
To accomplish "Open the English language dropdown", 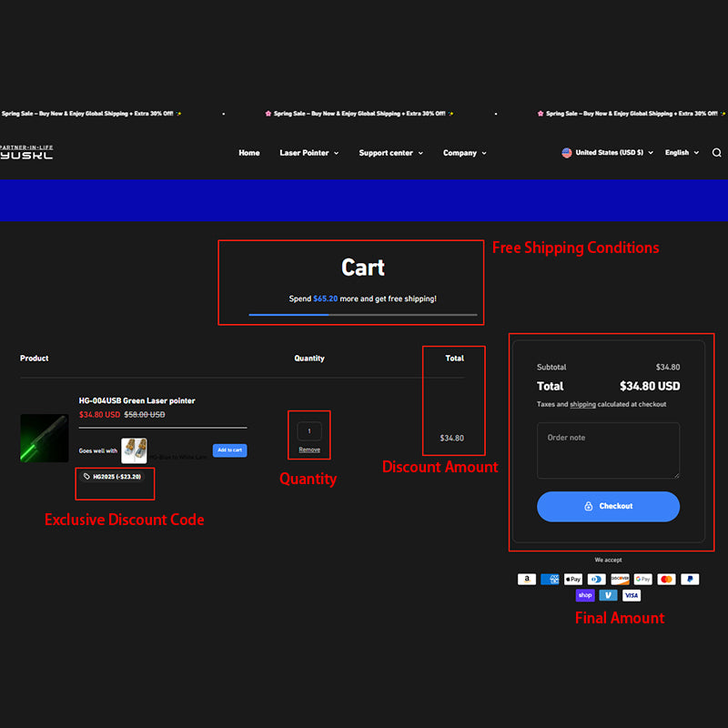I will coord(682,153).
